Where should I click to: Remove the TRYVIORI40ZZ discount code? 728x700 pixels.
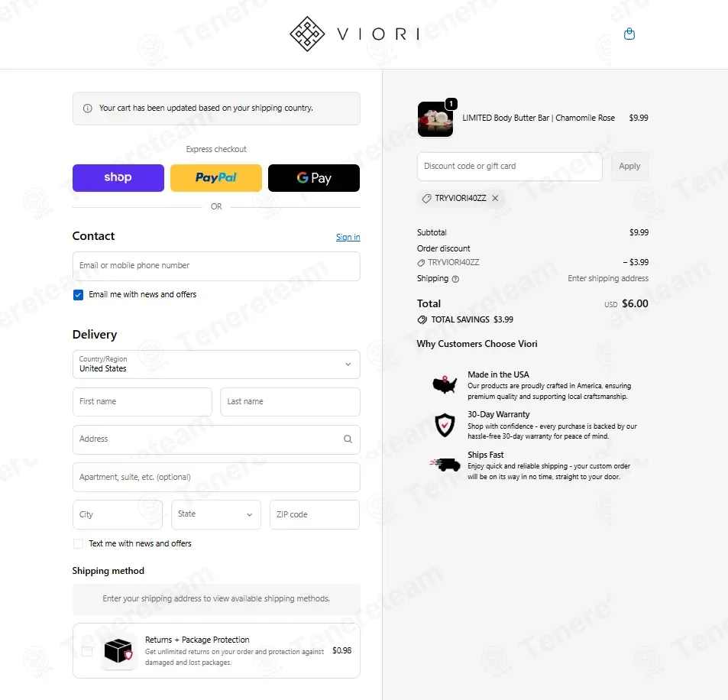[495, 199]
